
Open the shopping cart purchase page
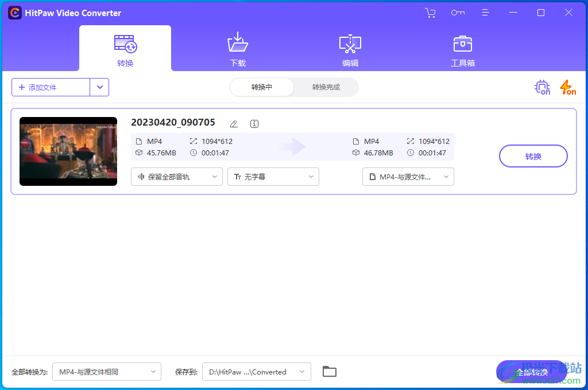pos(430,12)
